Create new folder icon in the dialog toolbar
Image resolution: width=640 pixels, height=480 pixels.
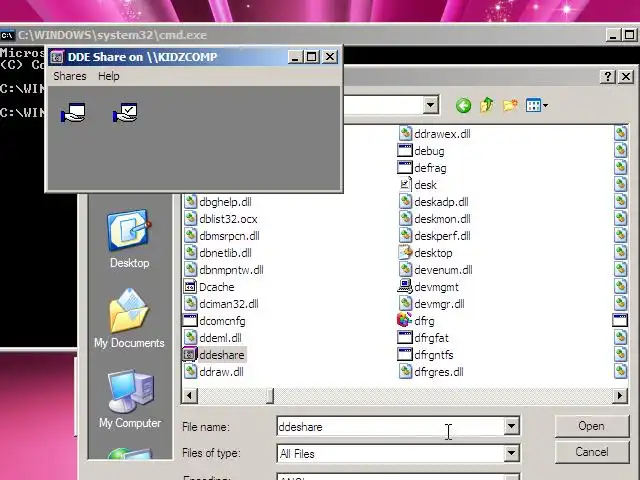(510, 106)
